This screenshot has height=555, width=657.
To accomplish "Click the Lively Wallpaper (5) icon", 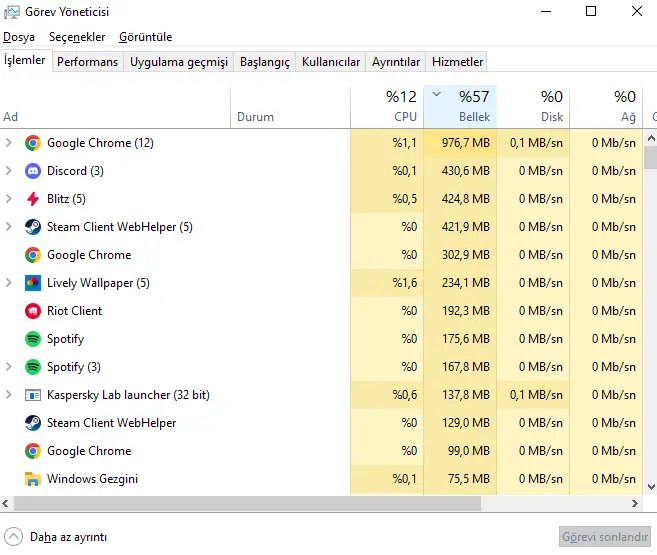I will (x=33, y=283).
